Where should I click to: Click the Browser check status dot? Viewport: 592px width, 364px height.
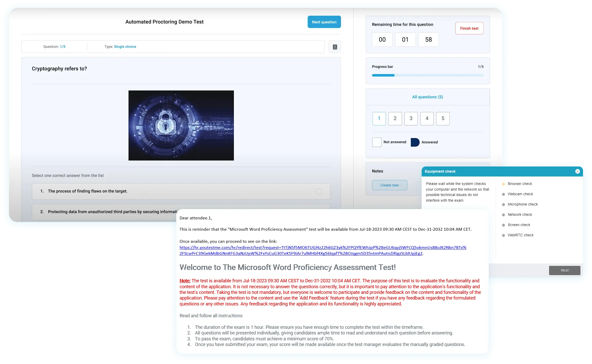pos(503,184)
